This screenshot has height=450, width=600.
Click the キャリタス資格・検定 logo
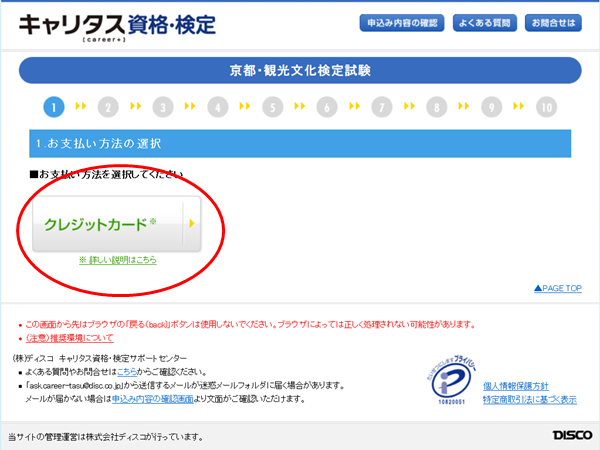117,27
